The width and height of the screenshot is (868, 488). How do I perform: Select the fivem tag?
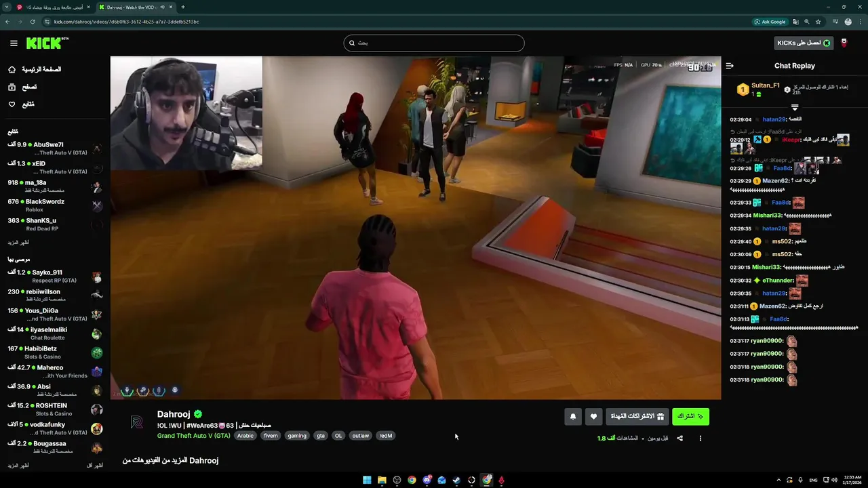(271, 436)
